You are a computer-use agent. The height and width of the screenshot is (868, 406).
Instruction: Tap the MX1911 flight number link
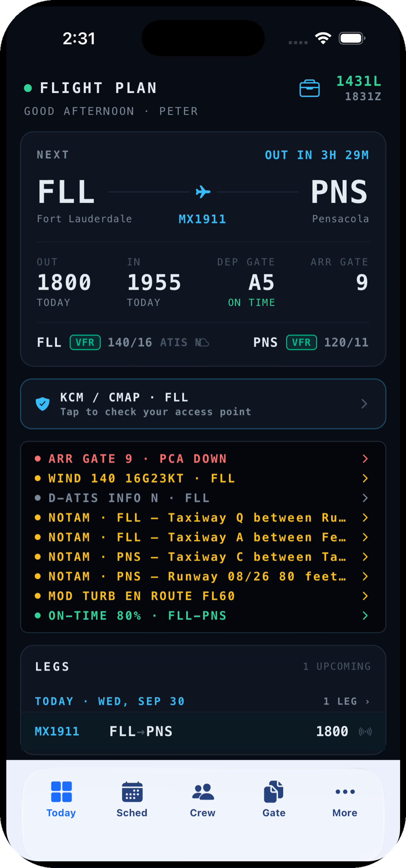(x=203, y=219)
